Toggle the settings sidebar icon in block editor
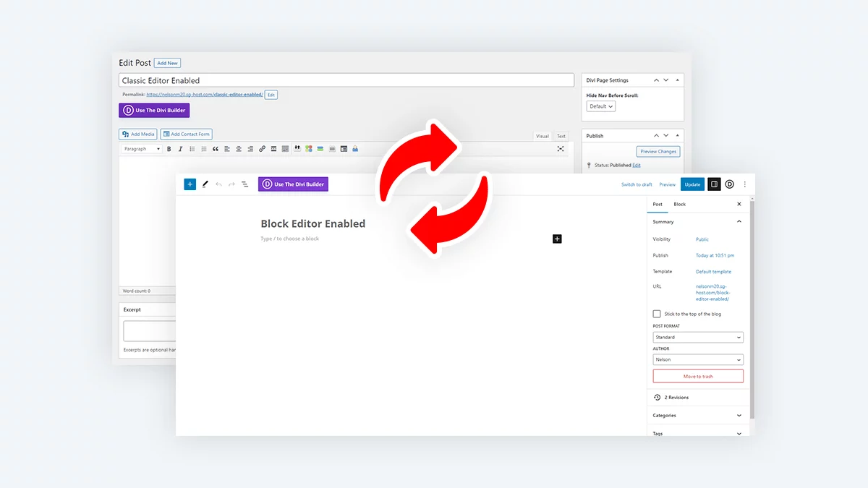This screenshot has width=868, height=488. pyautogui.click(x=714, y=184)
